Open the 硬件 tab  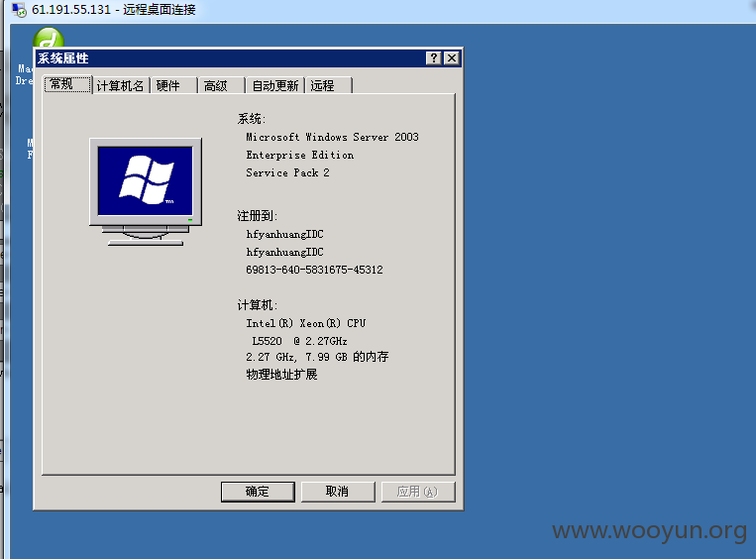click(173, 86)
